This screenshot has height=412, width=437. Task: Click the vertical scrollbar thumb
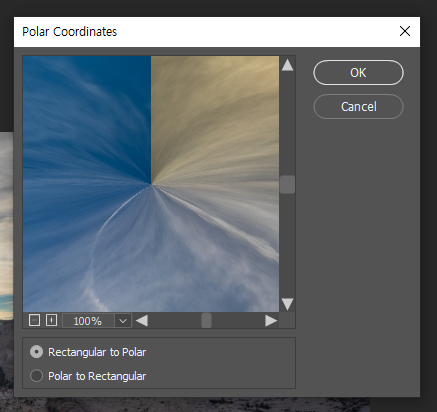(287, 184)
